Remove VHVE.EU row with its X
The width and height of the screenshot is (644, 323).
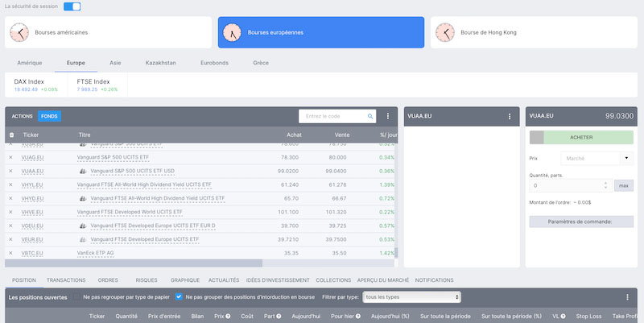10,212
